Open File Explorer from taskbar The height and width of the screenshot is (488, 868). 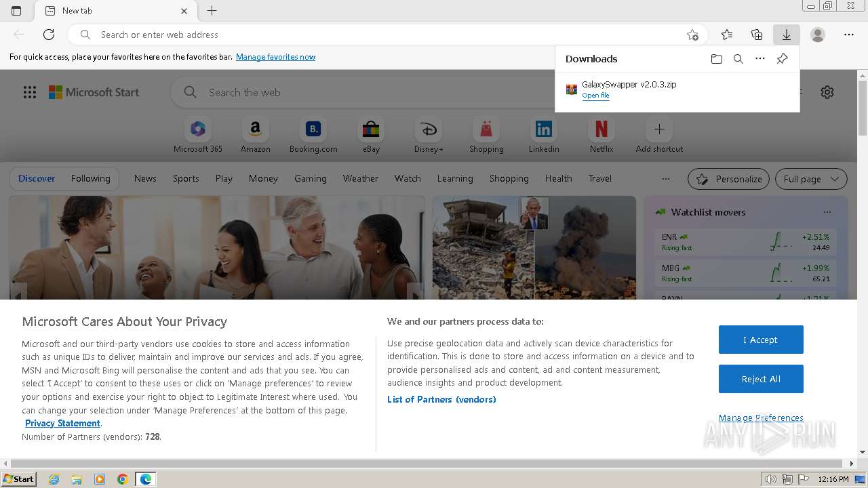pos(77,479)
